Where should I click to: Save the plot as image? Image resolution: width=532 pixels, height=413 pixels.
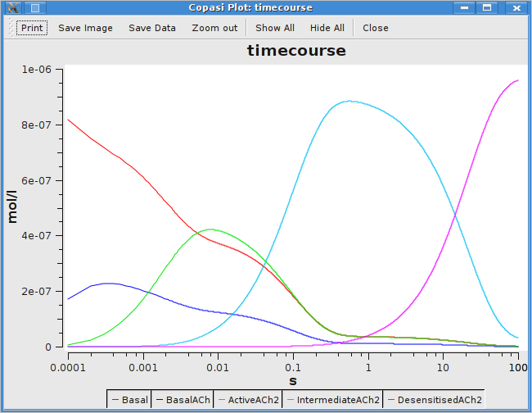(85, 28)
